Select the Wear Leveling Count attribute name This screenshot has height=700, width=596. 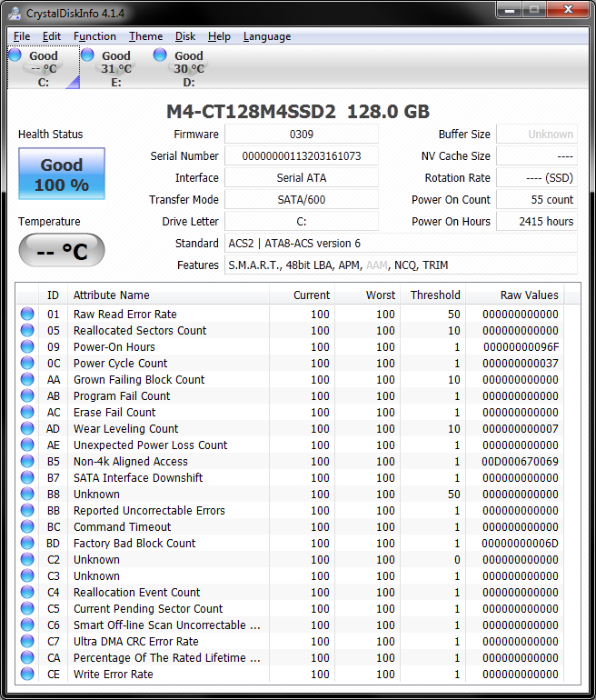tap(125, 428)
